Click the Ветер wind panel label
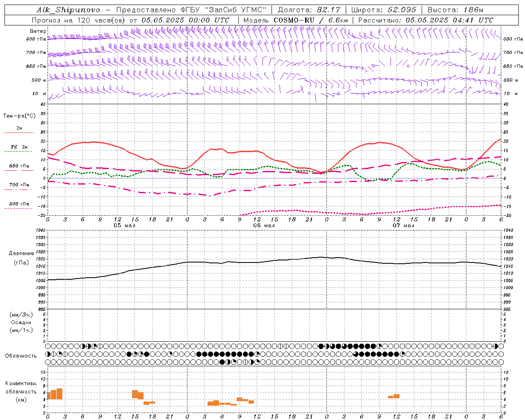 tap(38, 31)
